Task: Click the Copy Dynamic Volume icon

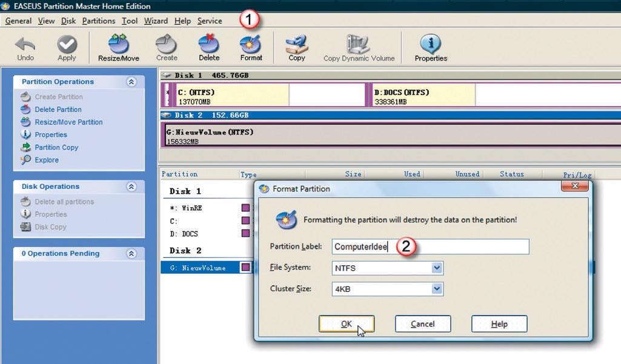Action: (x=359, y=44)
